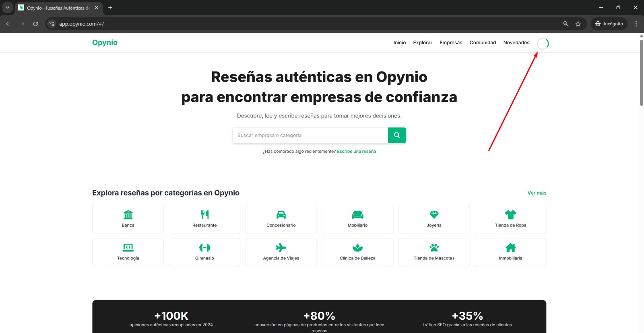The width and height of the screenshot is (644, 333).
Task: Click the 'Gimnasio' category label
Action: (204, 258)
